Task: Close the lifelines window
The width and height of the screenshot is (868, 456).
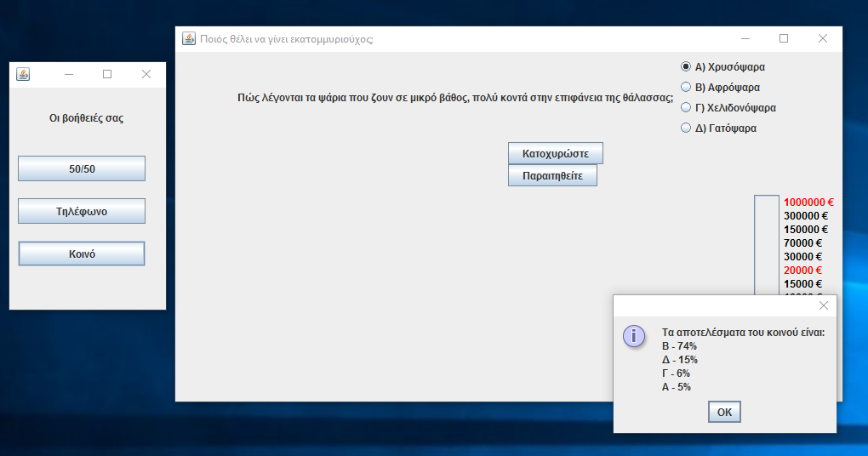Action: click(x=146, y=74)
